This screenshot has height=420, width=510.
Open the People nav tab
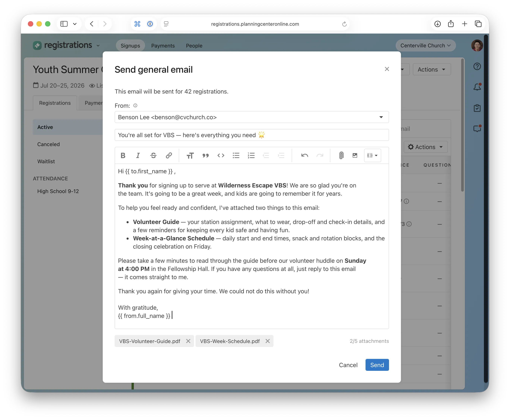pos(194,45)
